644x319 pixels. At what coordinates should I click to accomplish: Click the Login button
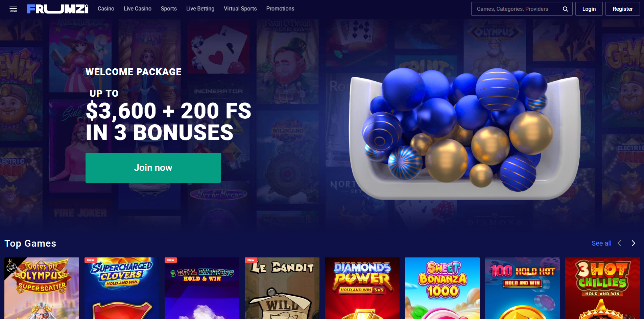click(589, 9)
